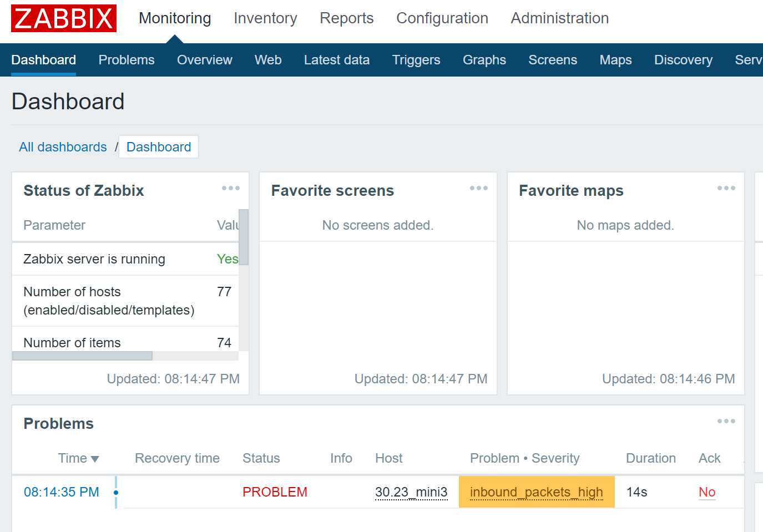763x532 pixels.
Task: Open the Monitoring menu
Action: pyautogui.click(x=175, y=18)
